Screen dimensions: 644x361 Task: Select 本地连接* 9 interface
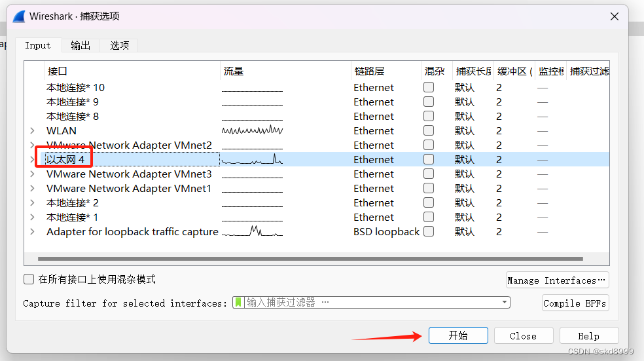(73, 102)
